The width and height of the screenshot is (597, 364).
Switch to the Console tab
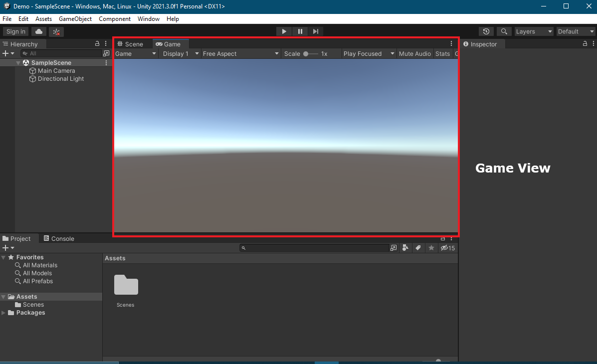coord(59,239)
